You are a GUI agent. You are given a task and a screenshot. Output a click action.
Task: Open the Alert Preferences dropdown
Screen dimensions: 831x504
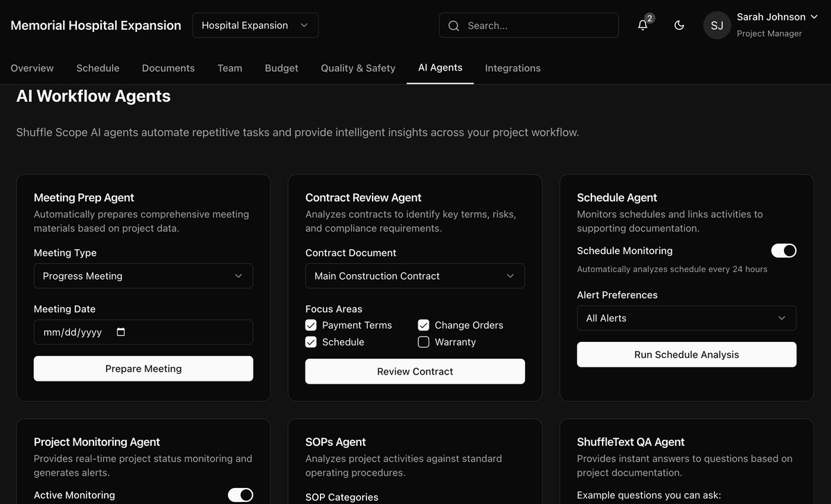(686, 318)
